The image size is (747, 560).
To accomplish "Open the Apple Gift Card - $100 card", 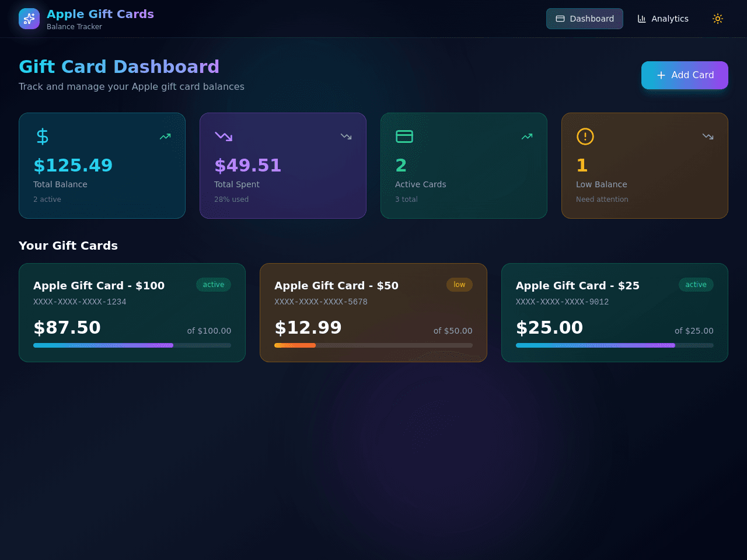I will pyautogui.click(x=132, y=313).
